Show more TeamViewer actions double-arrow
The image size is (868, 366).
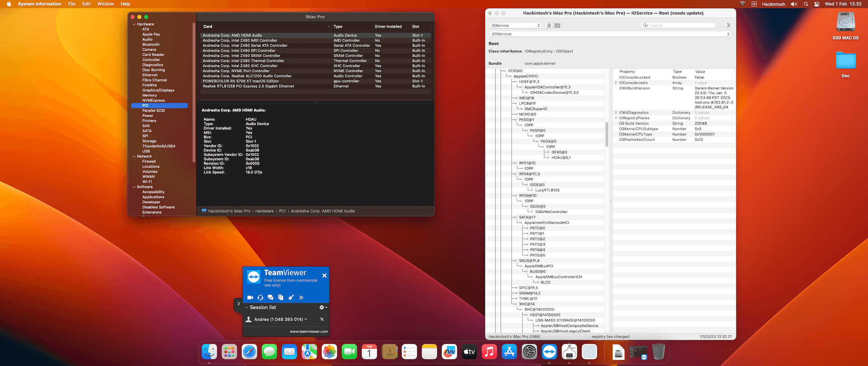pos(301,297)
